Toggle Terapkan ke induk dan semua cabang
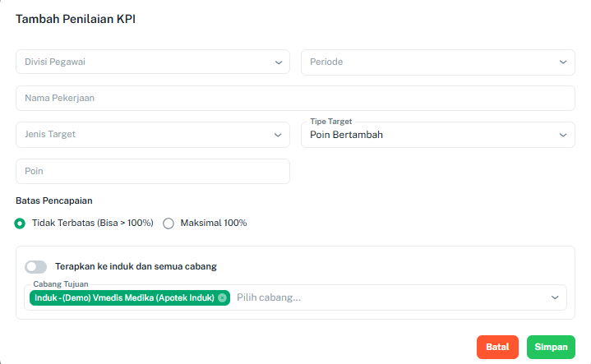Screen dimensions: 591x364 pyautogui.click(x=36, y=267)
